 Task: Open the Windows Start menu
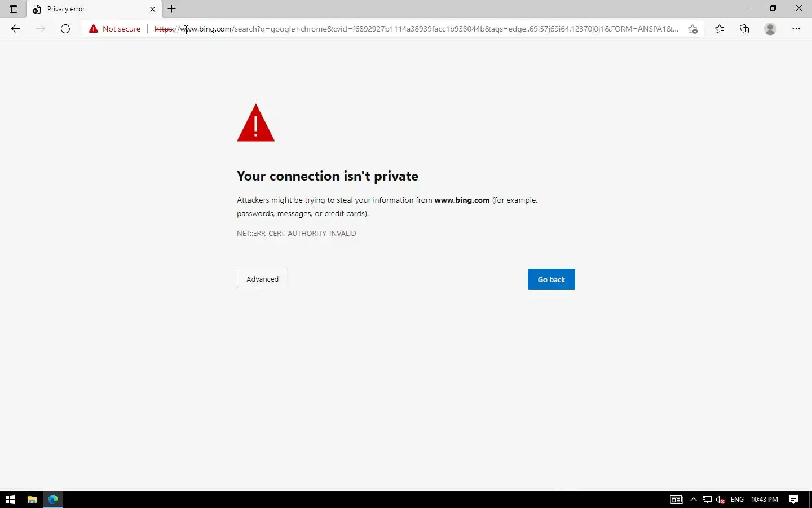[x=10, y=500]
